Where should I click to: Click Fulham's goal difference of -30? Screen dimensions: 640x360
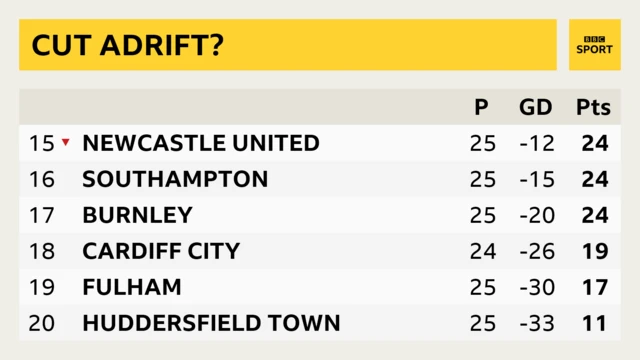[x=537, y=287]
